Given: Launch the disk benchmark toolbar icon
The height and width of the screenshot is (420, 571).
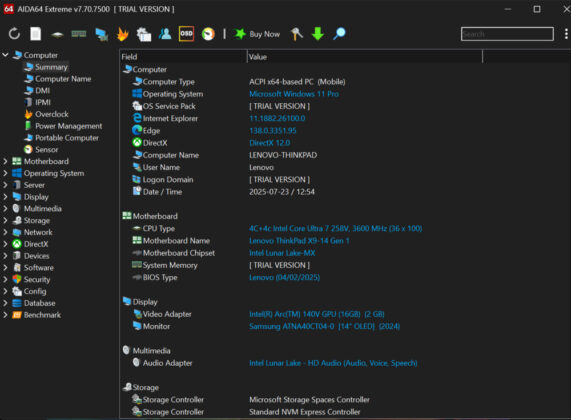Looking at the screenshot, I should click(57, 35).
